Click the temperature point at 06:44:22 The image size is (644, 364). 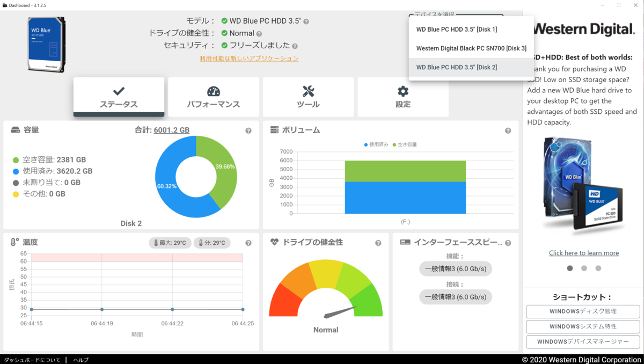tap(172, 309)
